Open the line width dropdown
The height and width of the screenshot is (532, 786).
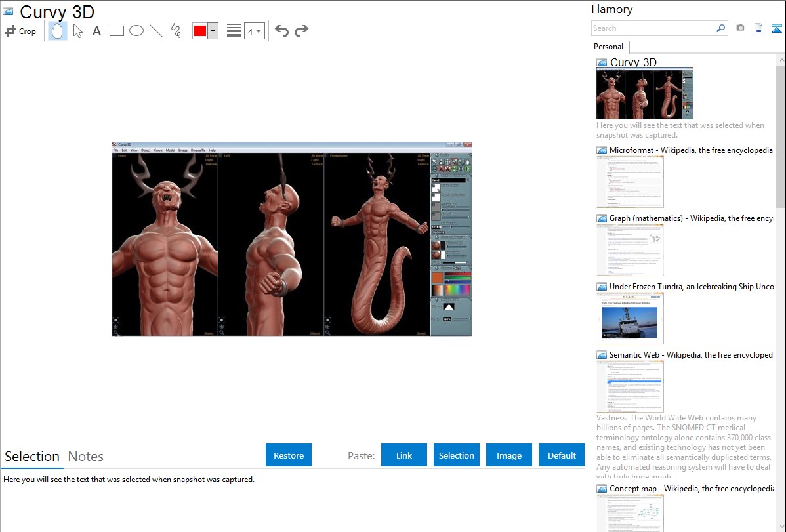254,31
